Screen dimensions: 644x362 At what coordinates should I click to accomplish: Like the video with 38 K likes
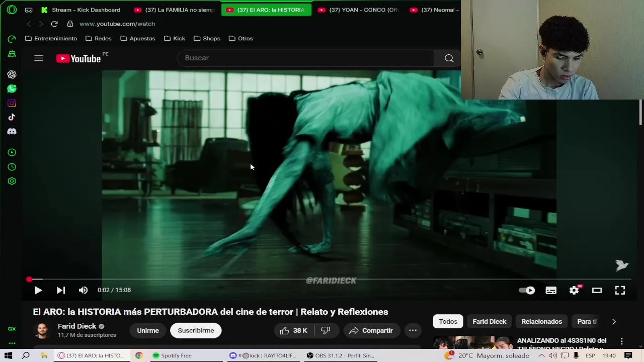click(x=294, y=330)
